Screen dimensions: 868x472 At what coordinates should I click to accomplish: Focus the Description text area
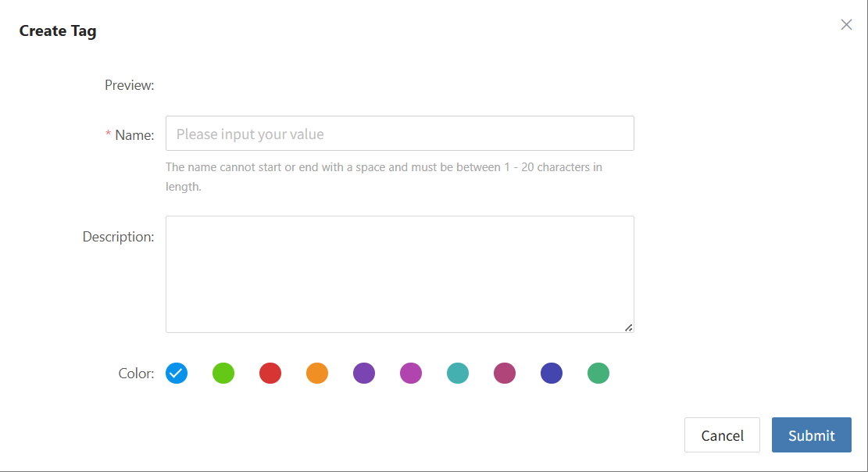(x=400, y=274)
